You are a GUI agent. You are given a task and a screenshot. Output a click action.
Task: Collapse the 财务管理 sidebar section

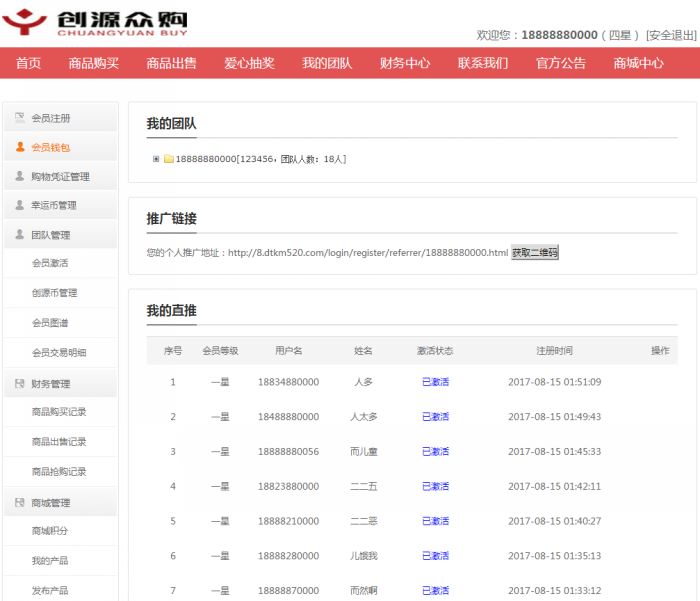tap(51, 384)
